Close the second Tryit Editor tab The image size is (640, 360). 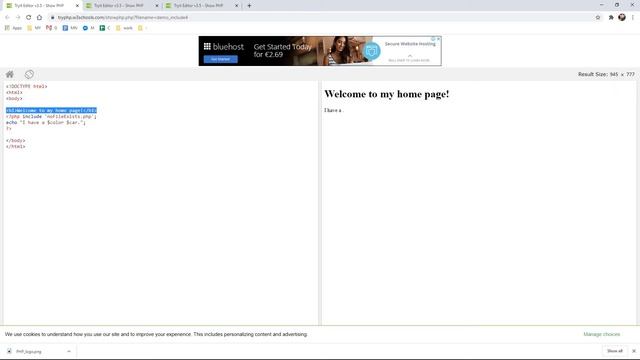(157, 6)
